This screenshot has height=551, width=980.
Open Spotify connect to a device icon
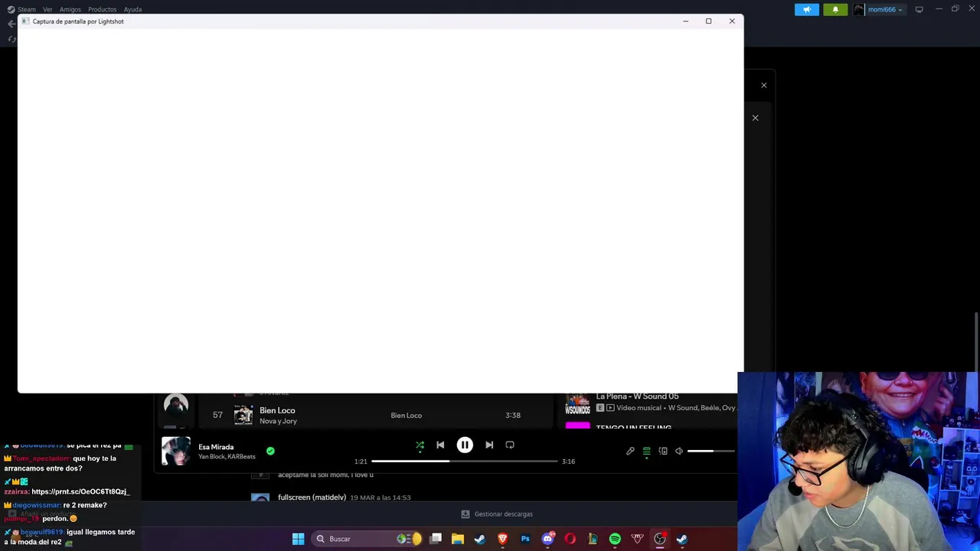click(x=663, y=451)
